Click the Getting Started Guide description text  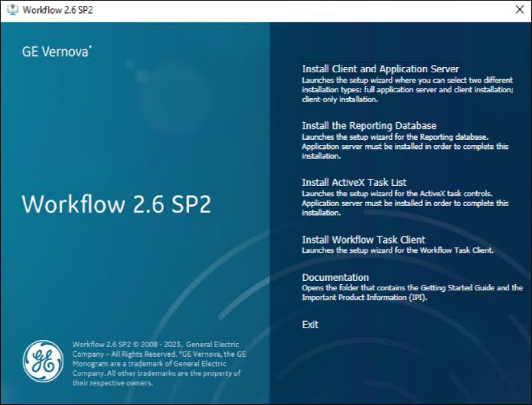(412, 293)
